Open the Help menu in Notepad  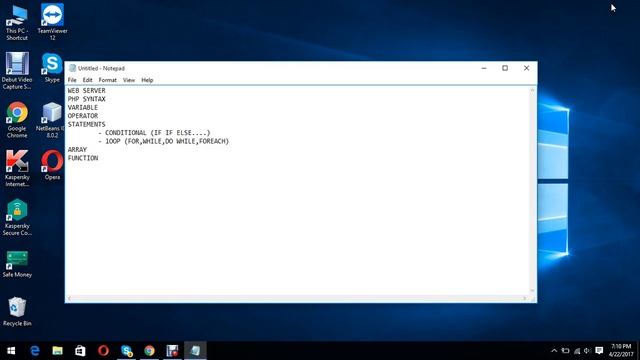(147, 80)
